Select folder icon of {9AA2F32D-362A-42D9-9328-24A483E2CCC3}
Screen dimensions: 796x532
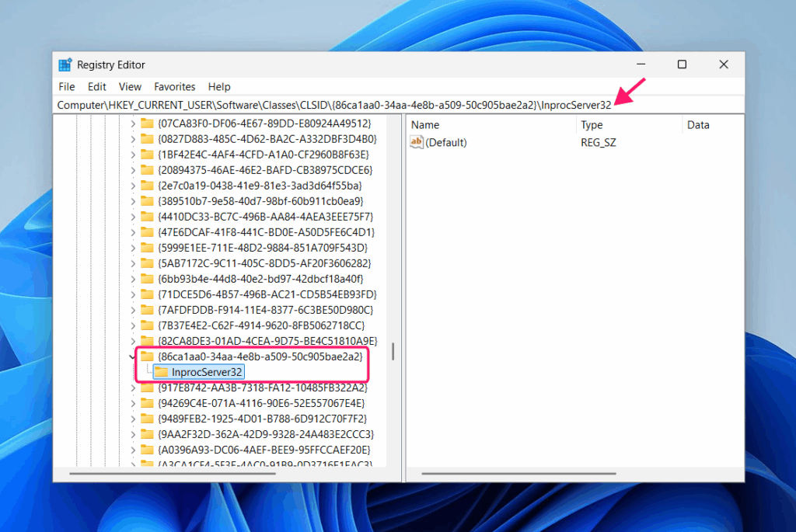click(x=147, y=434)
